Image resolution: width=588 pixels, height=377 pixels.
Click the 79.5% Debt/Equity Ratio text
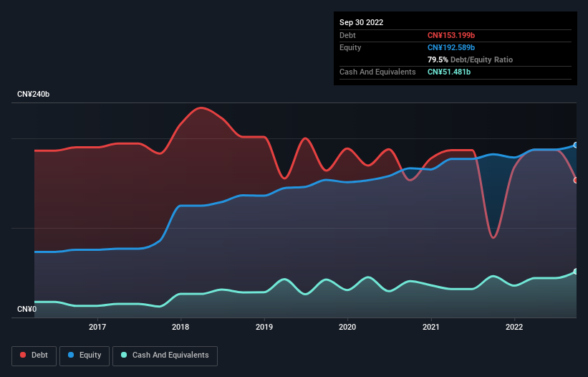(x=470, y=59)
